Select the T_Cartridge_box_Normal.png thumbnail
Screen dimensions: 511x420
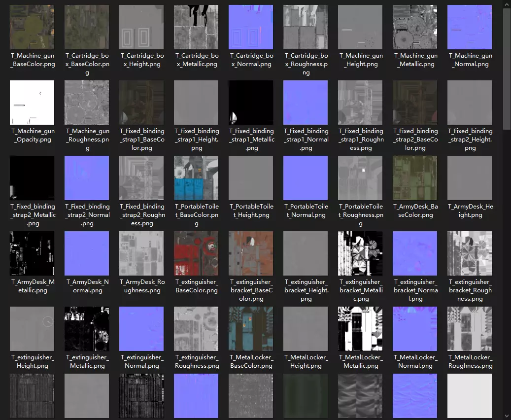pyautogui.click(x=251, y=27)
